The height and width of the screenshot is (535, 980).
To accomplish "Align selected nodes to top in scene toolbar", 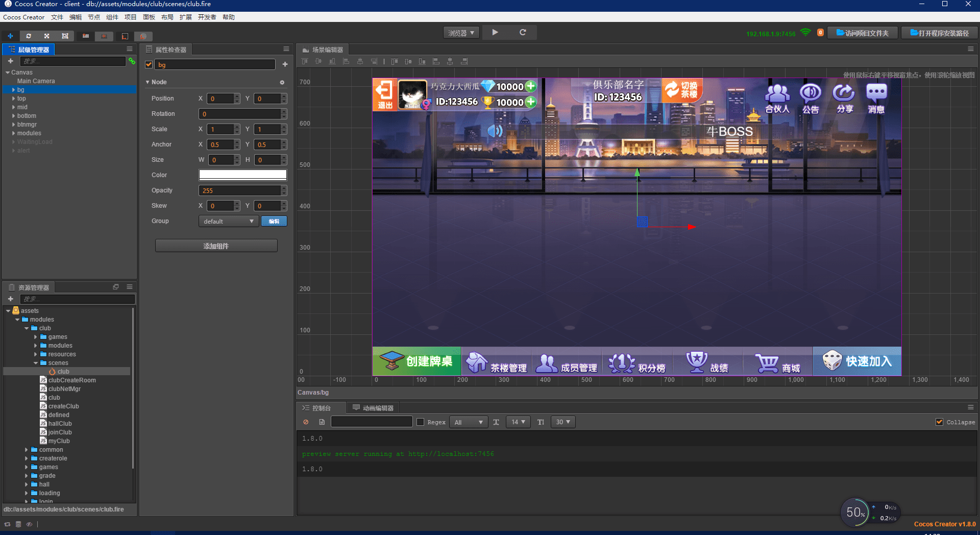I will [305, 61].
